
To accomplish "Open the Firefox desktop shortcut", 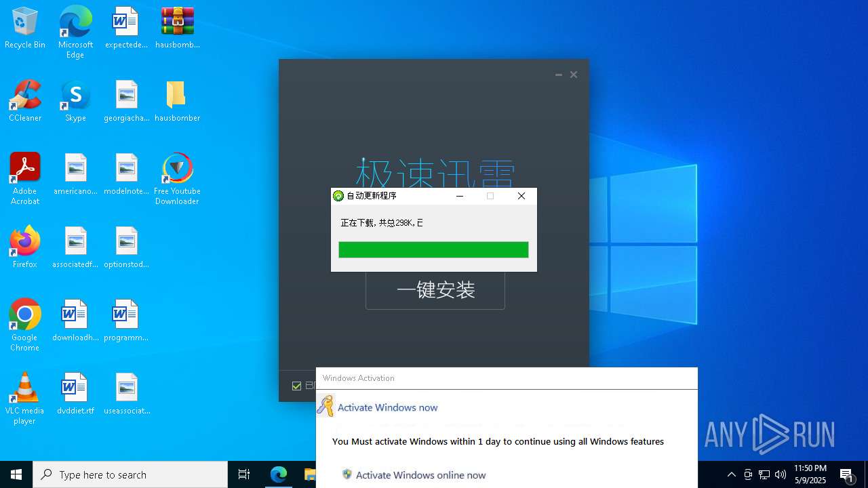I will point(25,248).
